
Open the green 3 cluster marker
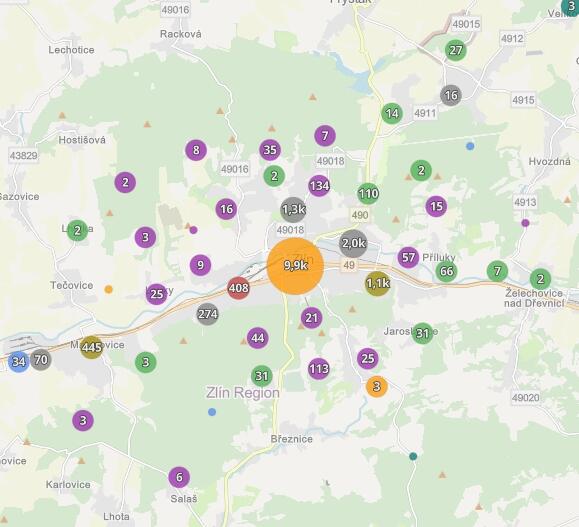(x=146, y=362)
